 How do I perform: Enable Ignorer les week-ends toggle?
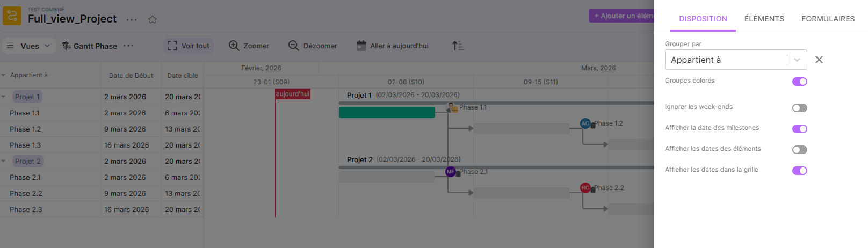coord(799,108)
